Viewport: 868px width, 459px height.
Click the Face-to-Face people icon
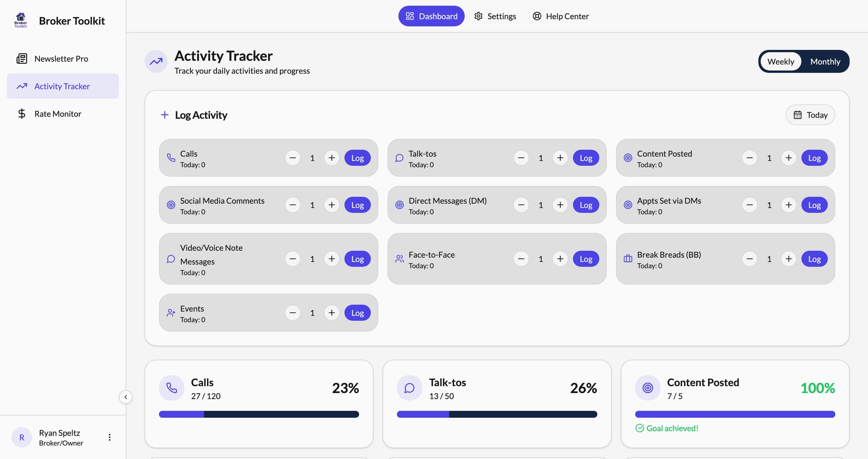[x=399, y=259]
